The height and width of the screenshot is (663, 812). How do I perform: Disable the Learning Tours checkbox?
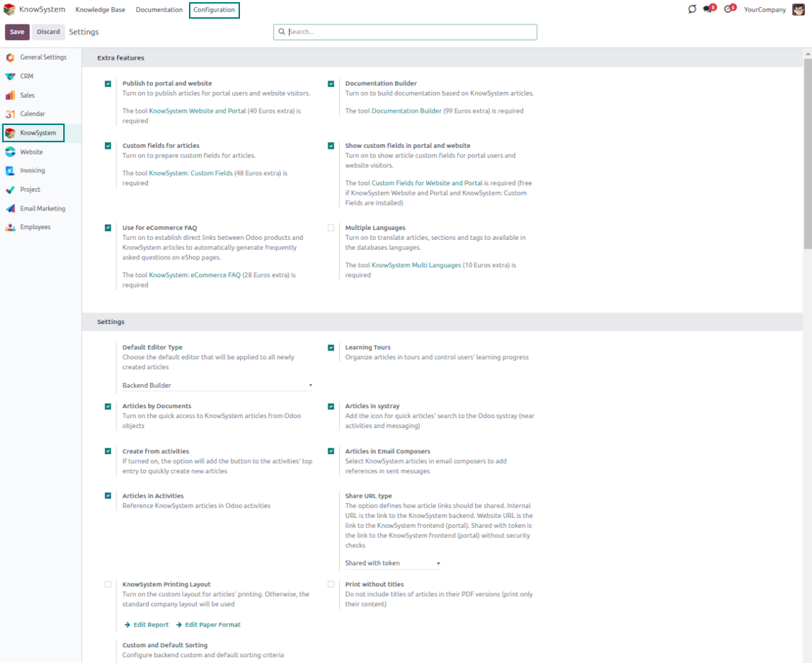[331, 348]
